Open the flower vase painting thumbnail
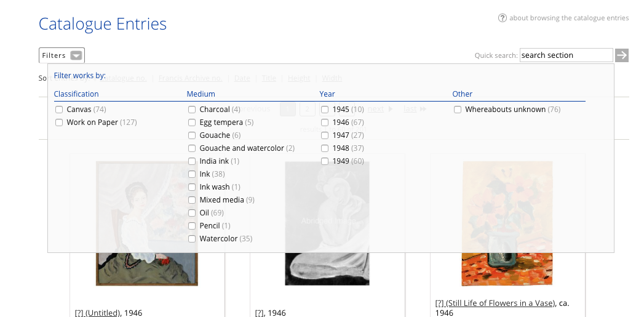This screenshot has width=644, height=317. 507,223
